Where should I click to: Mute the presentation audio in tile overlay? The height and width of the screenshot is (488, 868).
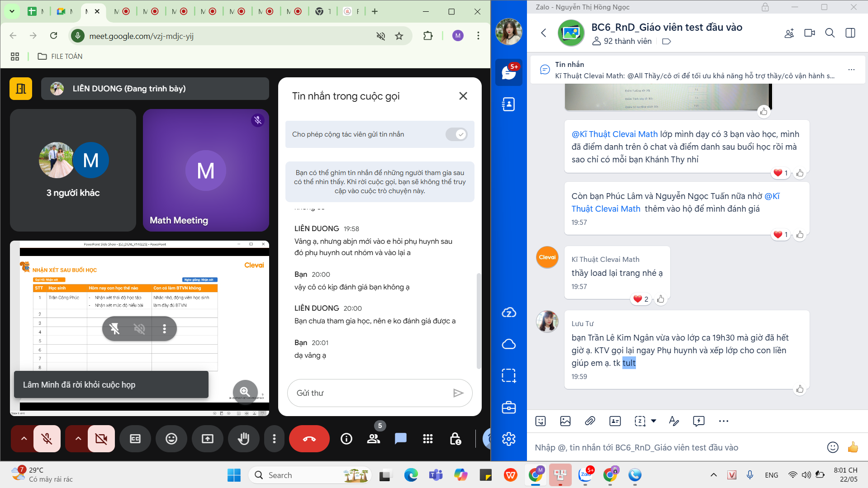click(x=140, y=329)
